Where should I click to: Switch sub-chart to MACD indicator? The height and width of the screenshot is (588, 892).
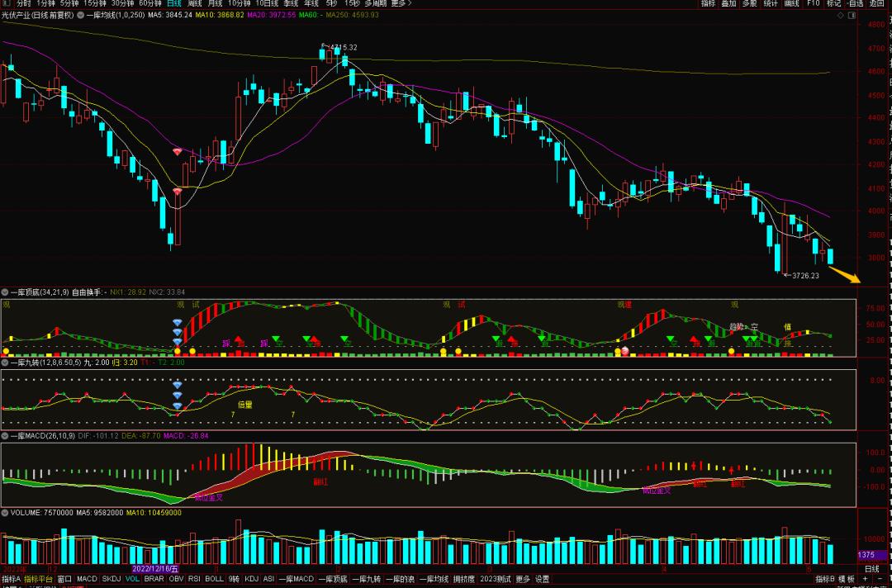pos(87,579)
